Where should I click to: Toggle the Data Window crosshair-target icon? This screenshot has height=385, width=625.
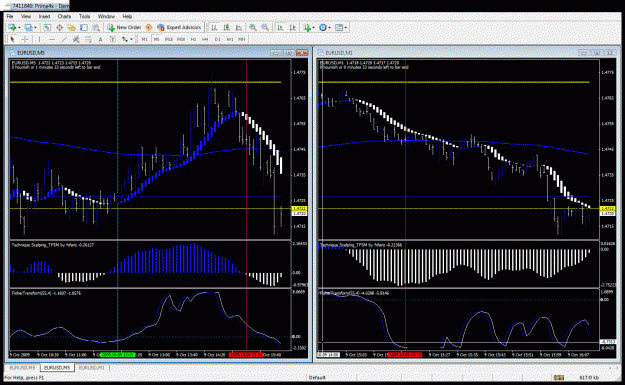click(x=59, y=28)
